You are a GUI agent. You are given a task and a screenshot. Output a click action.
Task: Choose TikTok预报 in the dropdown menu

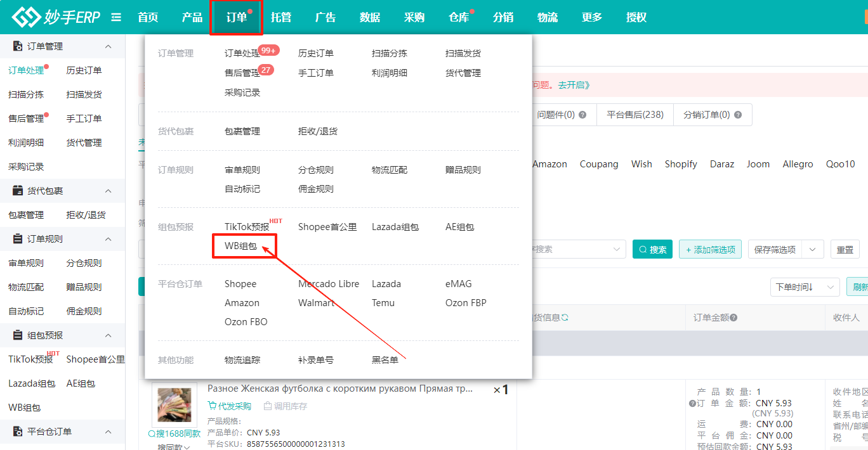pos(247,227)
